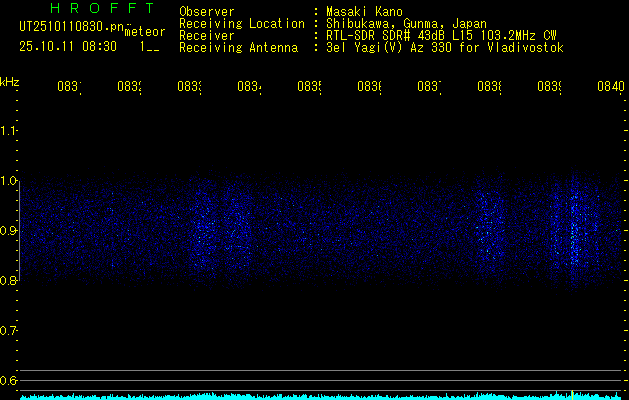Click the 0832 time marker label
Viewport: 629px width, 400px height.
pyautogui.click(x=129, y=86)
